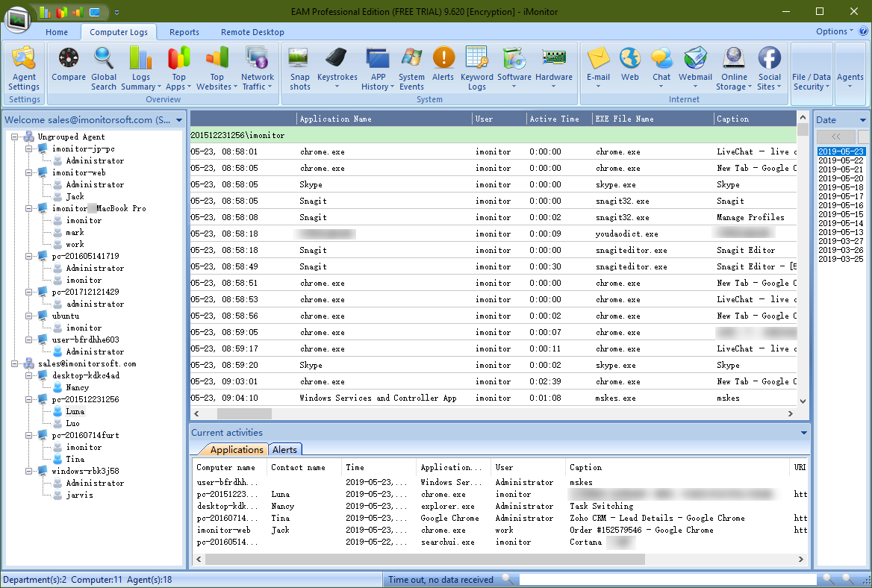Select user Luna in agent tree
The width and height of the screenshot is (872, 588).
pyautogui.click(x=75, y=412)
